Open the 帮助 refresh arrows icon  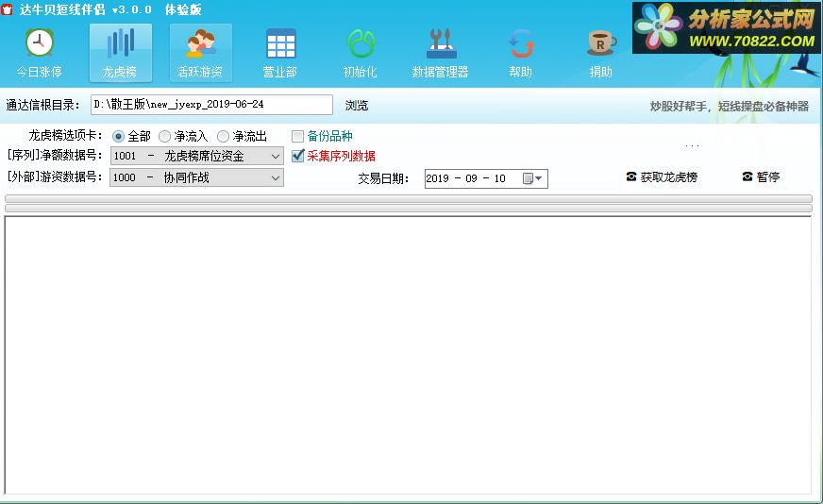click(x=521, y=43)
